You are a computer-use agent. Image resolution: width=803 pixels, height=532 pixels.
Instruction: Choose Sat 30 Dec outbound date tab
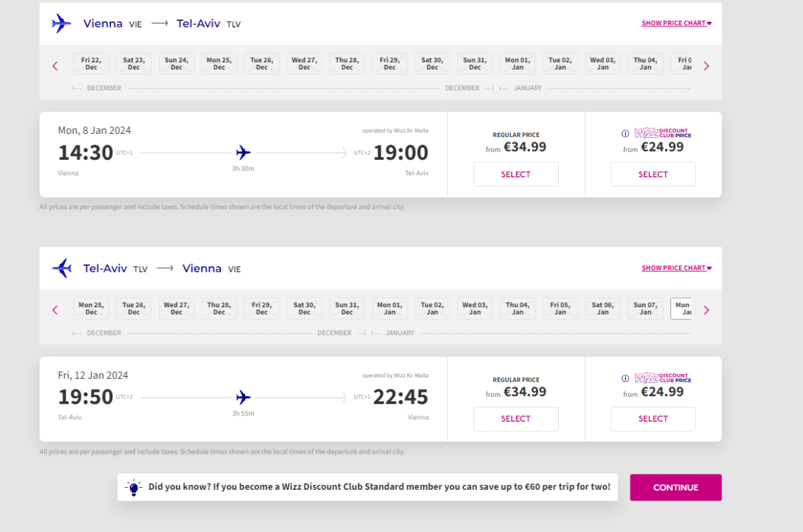coord(432,64)
